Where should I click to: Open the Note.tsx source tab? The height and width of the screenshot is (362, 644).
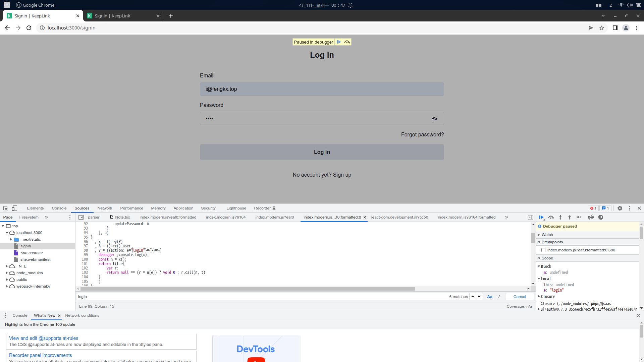pyautogui.click(x=123, y=217)
